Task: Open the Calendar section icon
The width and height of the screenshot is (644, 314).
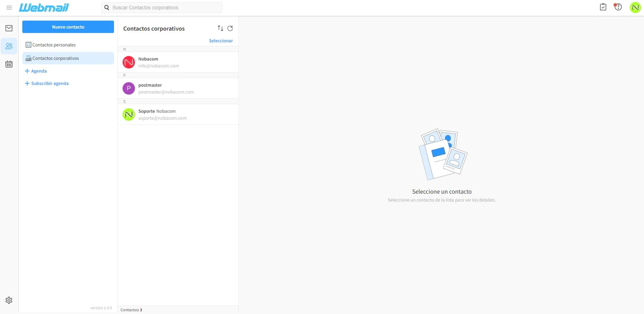Action: [9, 64]
